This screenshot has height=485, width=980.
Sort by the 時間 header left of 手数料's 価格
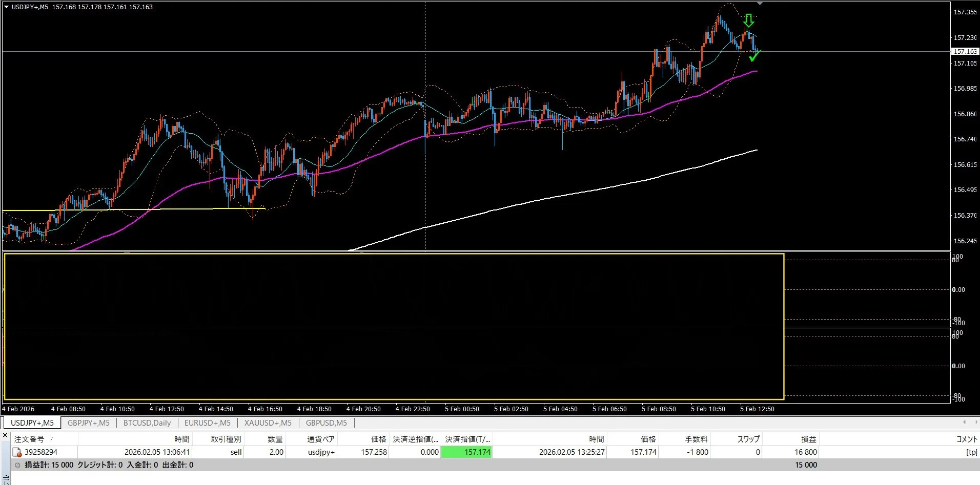[x=550, y=439]
